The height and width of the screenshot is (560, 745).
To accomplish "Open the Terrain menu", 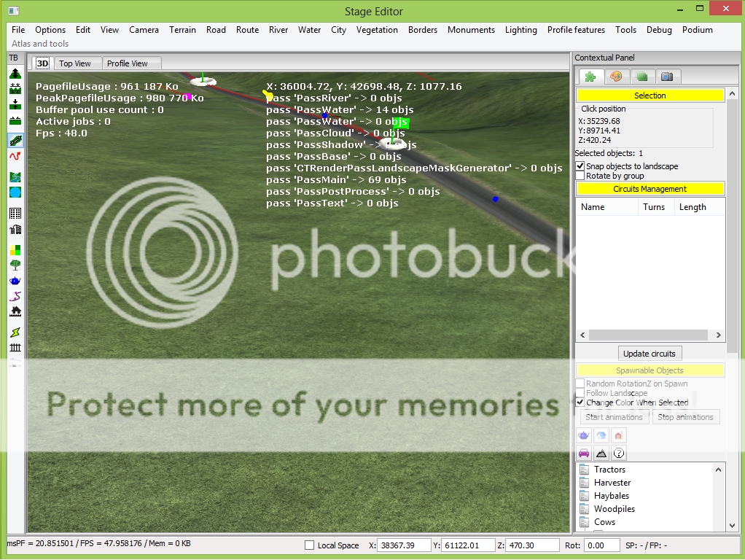I will (x=182, y=30).
